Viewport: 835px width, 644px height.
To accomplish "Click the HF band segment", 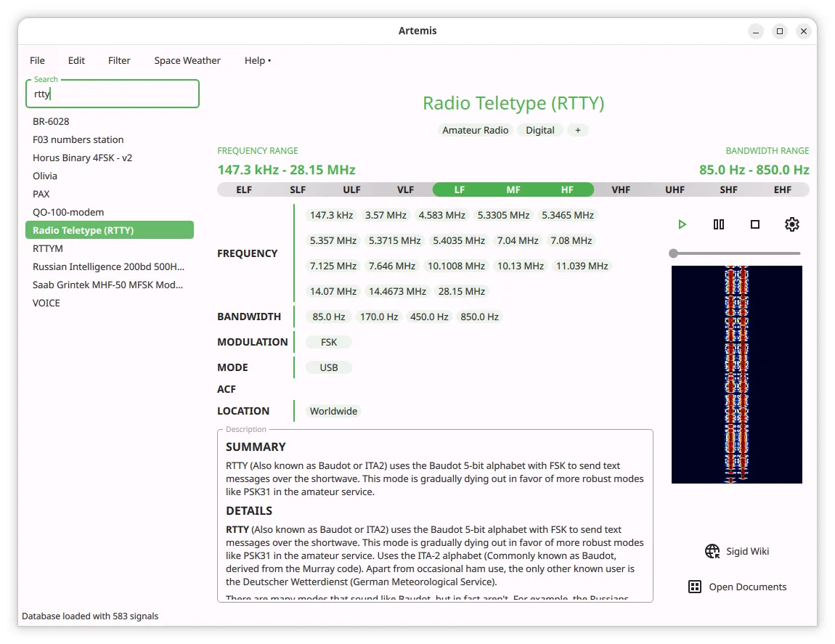I will click(567, 189).
